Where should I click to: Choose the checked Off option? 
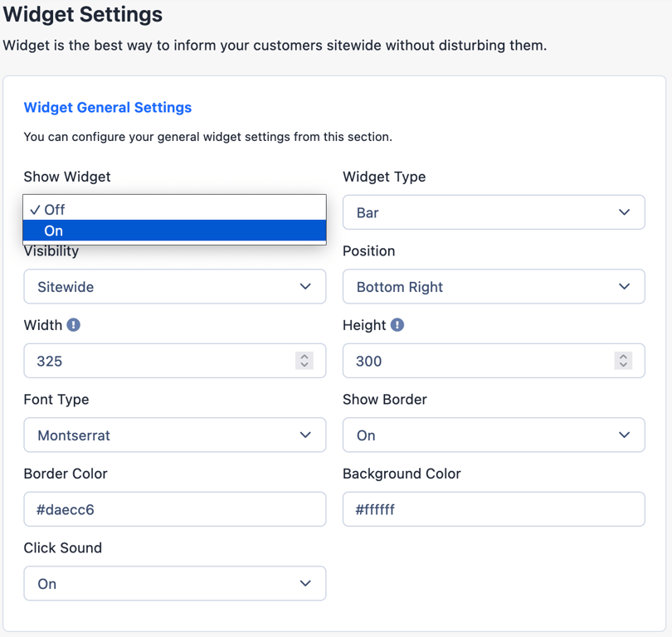point(174,210)
